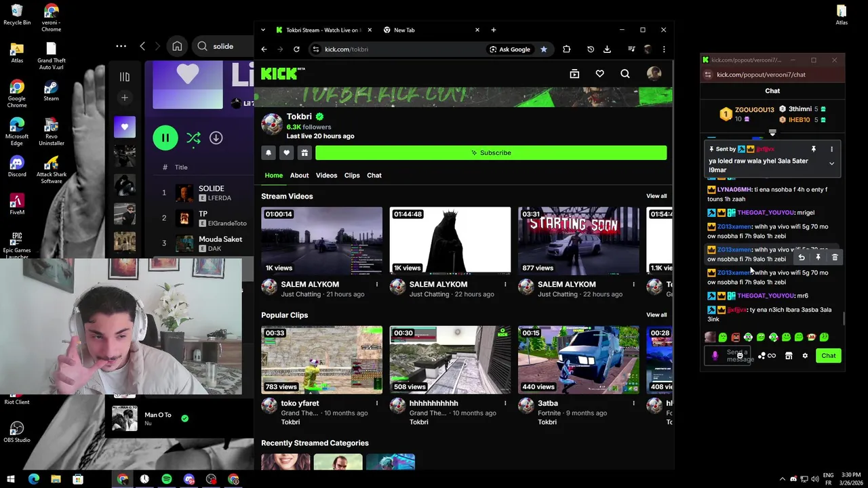Open pinned message three-dot options in the chat popout
The image size is (868, 488).
click(x=831, y=149)
